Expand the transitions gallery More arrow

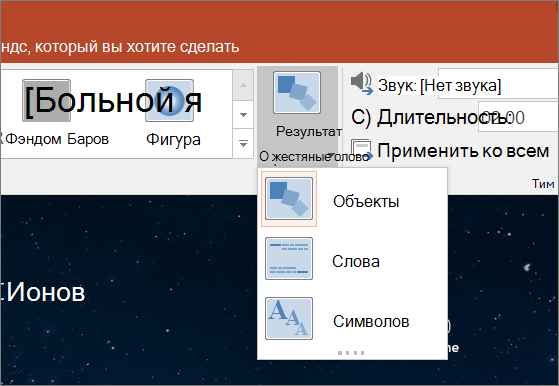tap(243, 144)
